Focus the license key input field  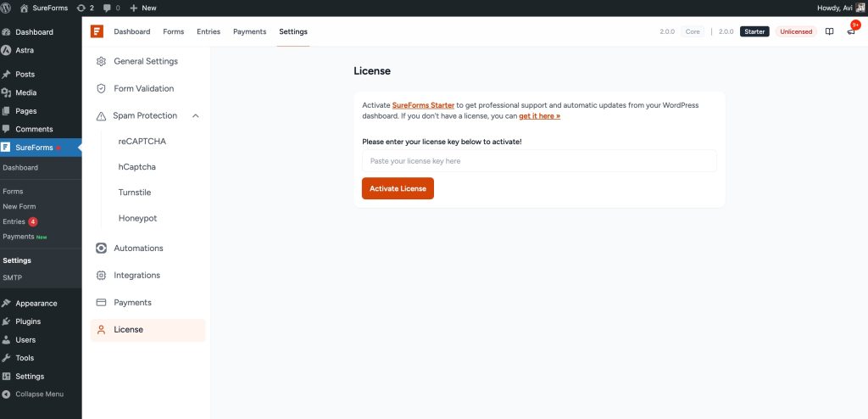[539, 160]
